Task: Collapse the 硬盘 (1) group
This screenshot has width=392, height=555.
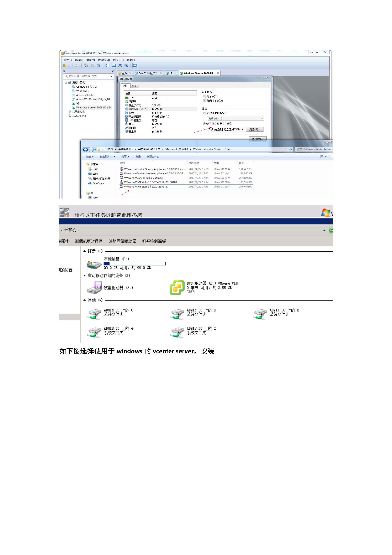Action: click(84, 251)
